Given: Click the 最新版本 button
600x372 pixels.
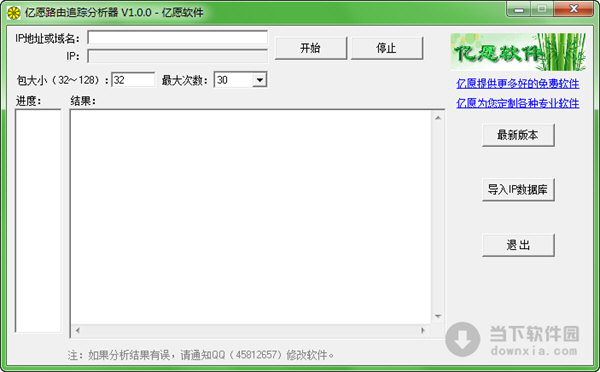Looking at the screenshot, I should (518, 135).
